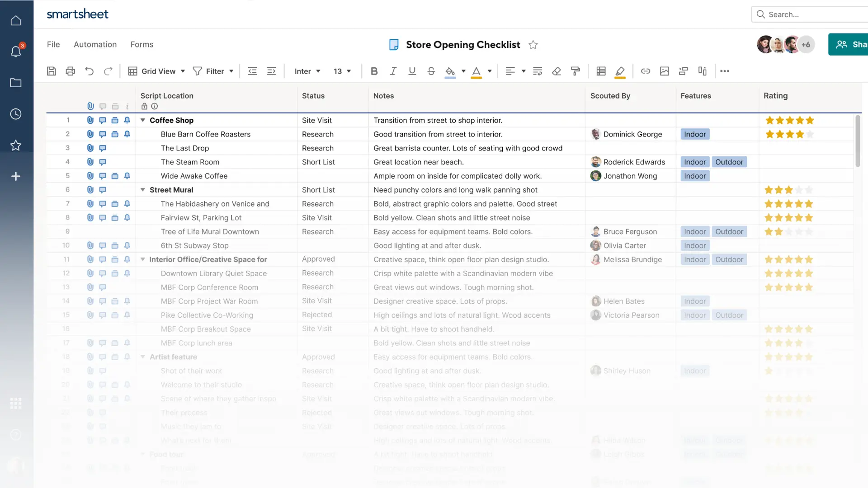Click the +6 collaborators badge

[806, 44]
